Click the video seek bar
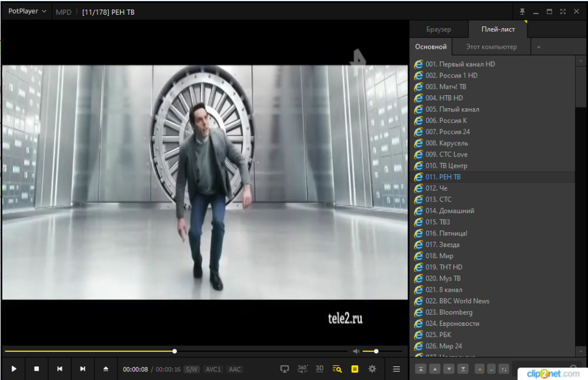 point(175,351)
